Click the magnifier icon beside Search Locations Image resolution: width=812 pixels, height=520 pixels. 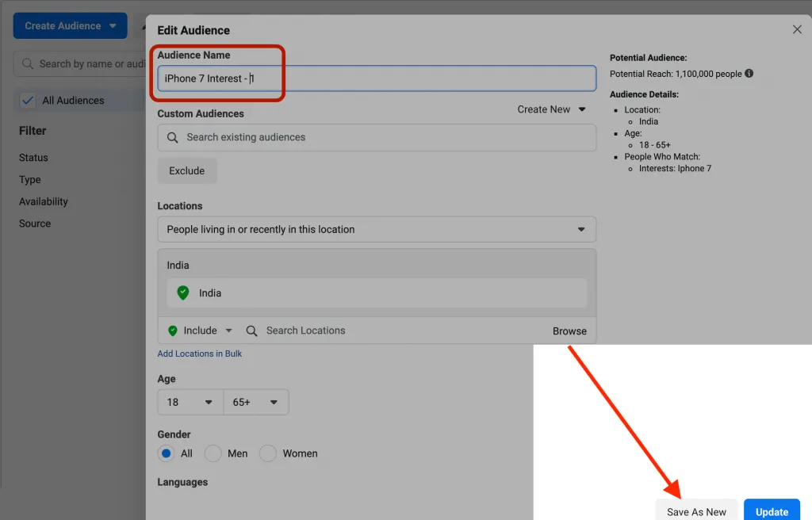coord(251,331)
